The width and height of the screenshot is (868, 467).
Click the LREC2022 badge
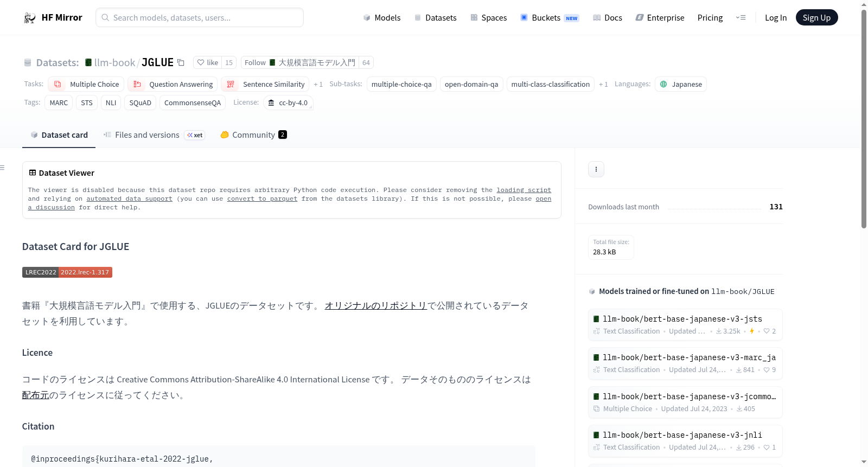(67, 272)
